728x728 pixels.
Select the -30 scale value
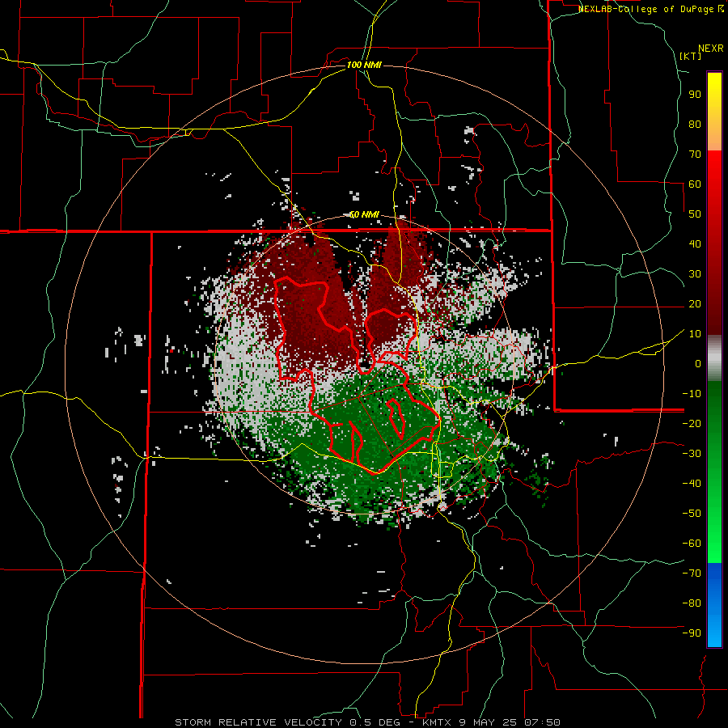[x=692, y=454]
